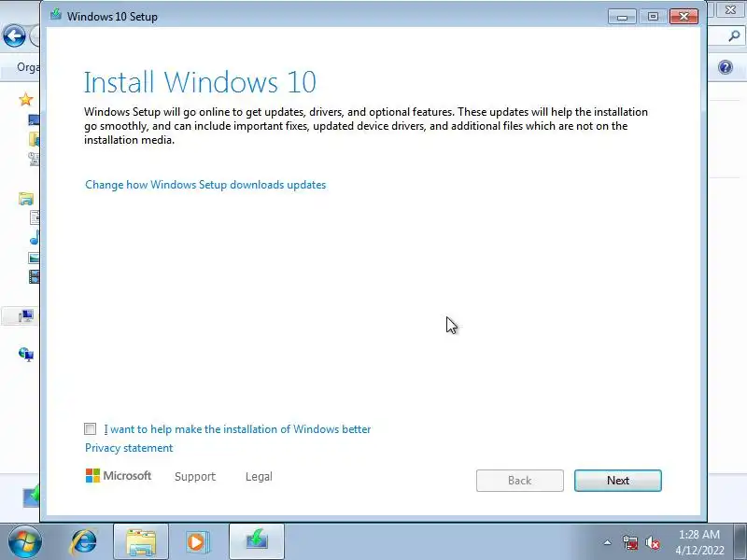Close the Windows 10 Setup window
Screen dimensions: 747x560
684,17
